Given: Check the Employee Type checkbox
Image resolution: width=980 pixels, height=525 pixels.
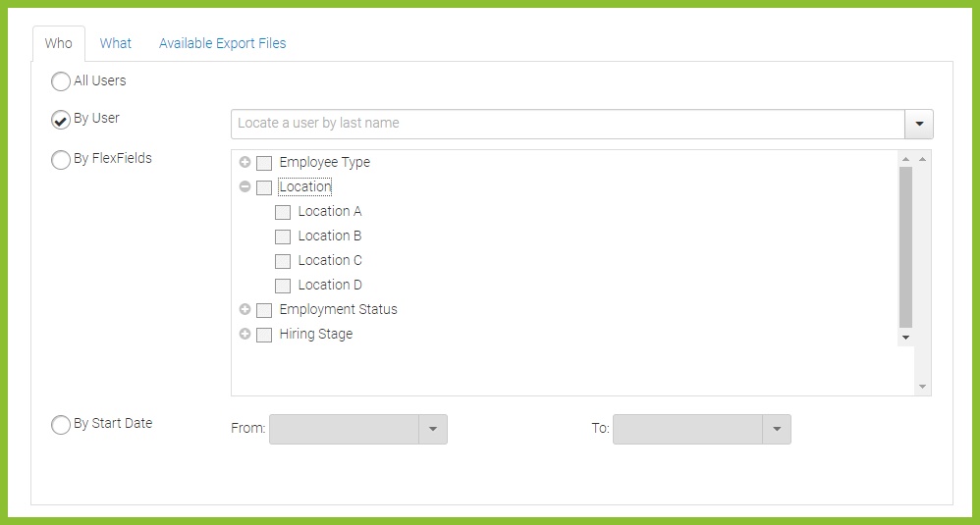Looking at the screenshot, I should 264,163.
